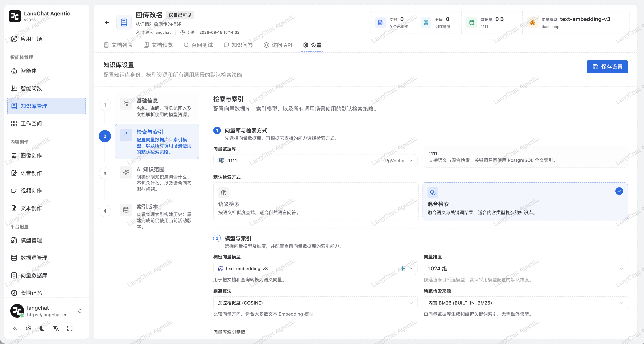Switch language with translate icon

pos(56,328)
